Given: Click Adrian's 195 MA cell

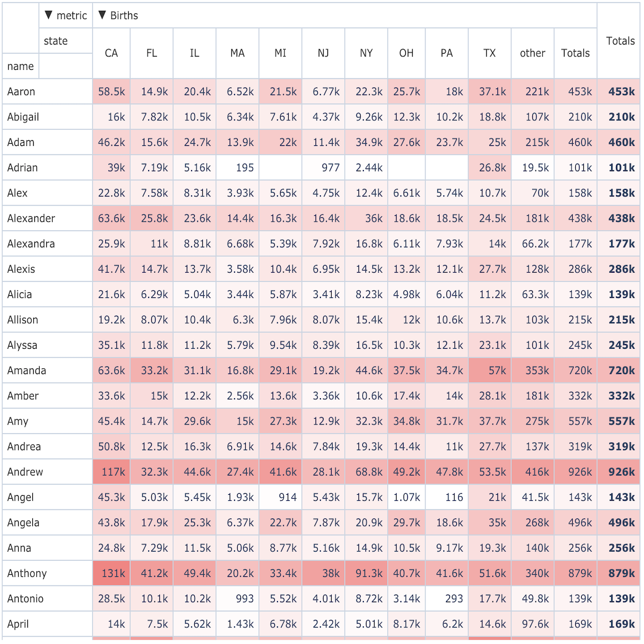Looking at the screenshot, I should click(237, 167).
